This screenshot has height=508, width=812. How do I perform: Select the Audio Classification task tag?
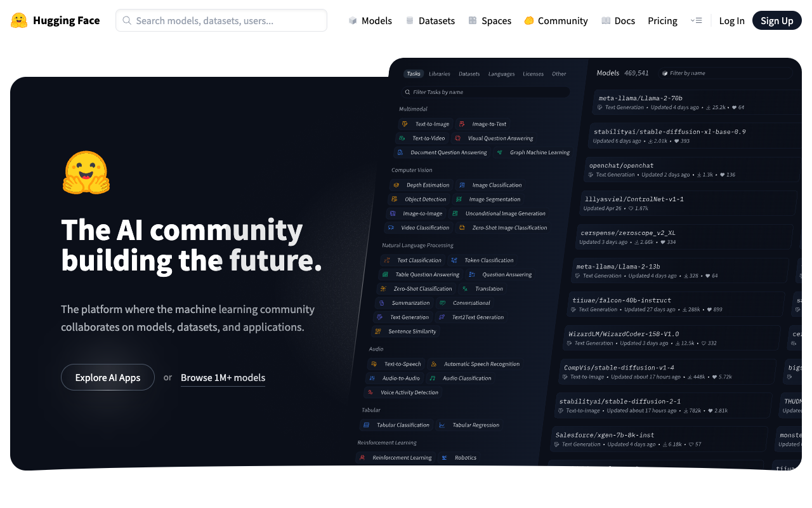[x=461, y=378]
